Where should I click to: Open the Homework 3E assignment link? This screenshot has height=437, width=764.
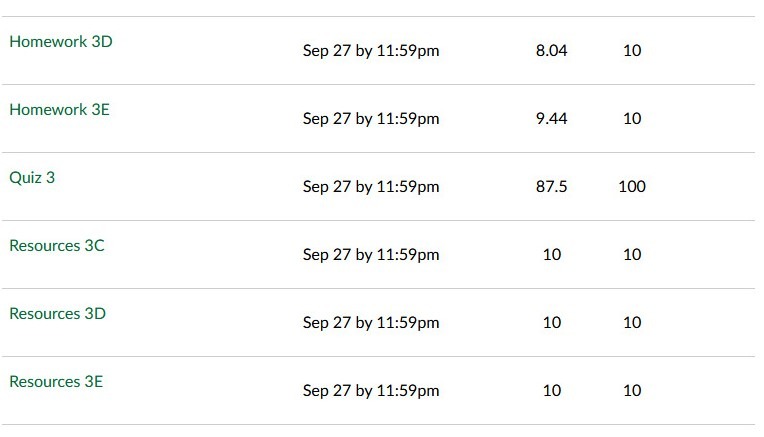tap(59, 110)
